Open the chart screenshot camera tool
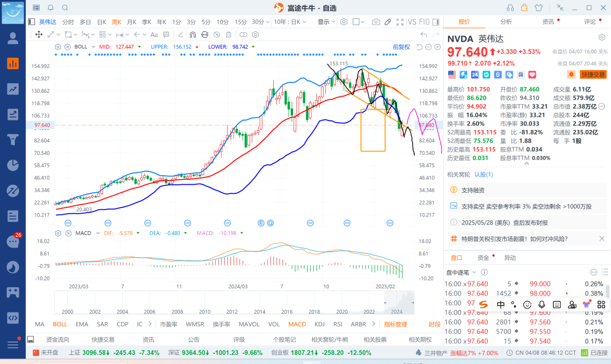This screenshot has width=611, height=364. 376,22
